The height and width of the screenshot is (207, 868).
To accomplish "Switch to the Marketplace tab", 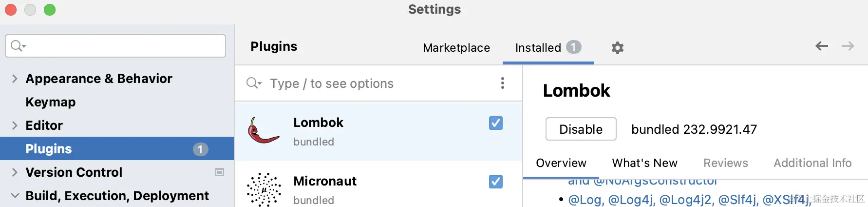I will [456, 48].
